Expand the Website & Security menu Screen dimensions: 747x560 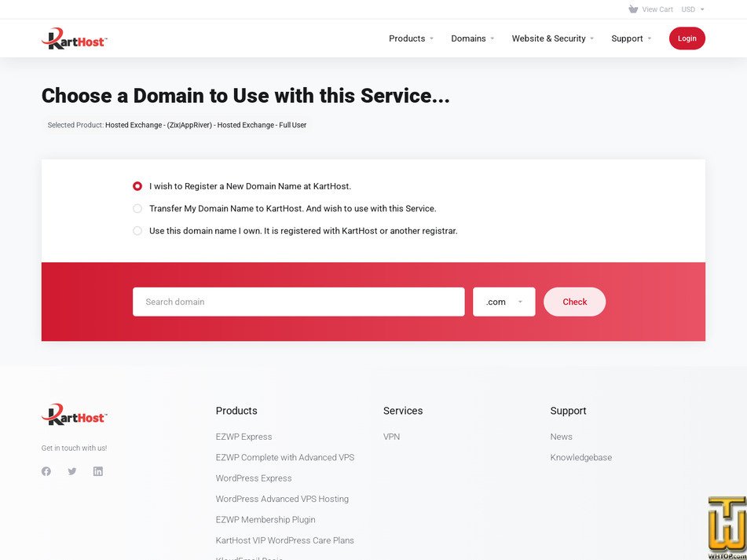click(x=553, y=38)
